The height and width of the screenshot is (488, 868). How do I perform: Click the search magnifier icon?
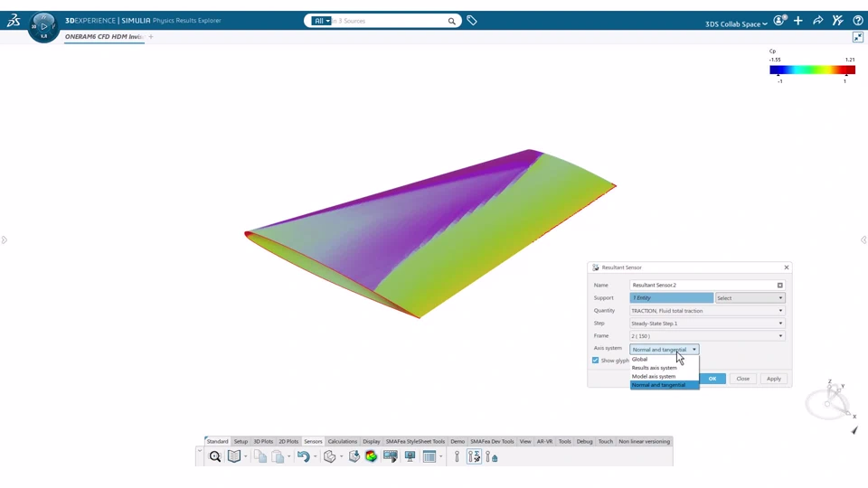pos(452,21)
